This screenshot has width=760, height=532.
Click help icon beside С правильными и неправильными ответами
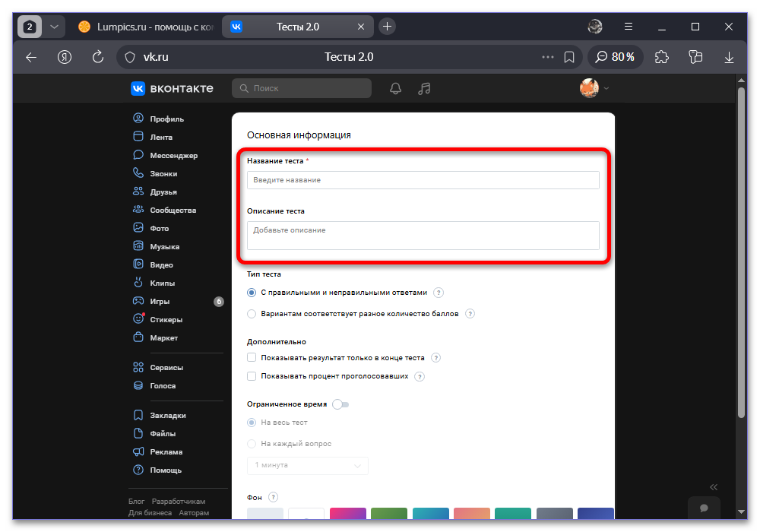pos(439,293)
